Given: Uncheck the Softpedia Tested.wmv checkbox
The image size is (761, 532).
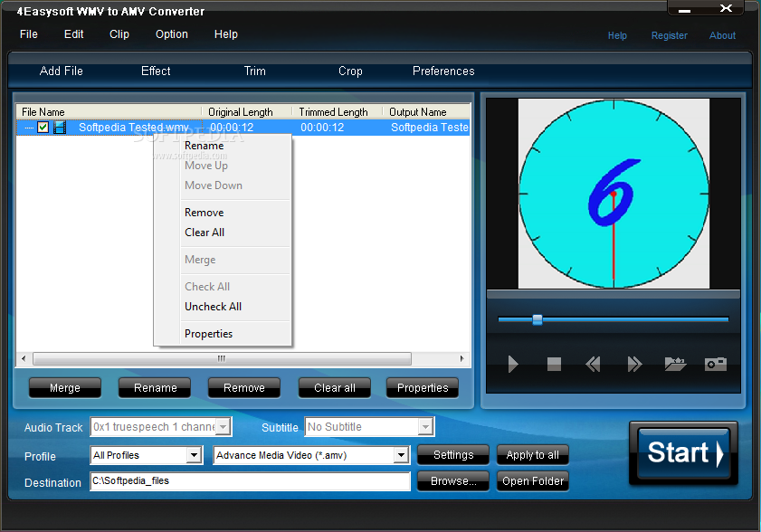Looking at the screenshot, I should pyautogui.click(x=43, y=128).
